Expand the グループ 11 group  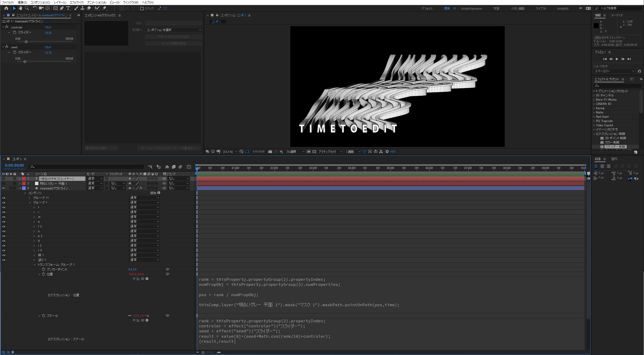29,198
